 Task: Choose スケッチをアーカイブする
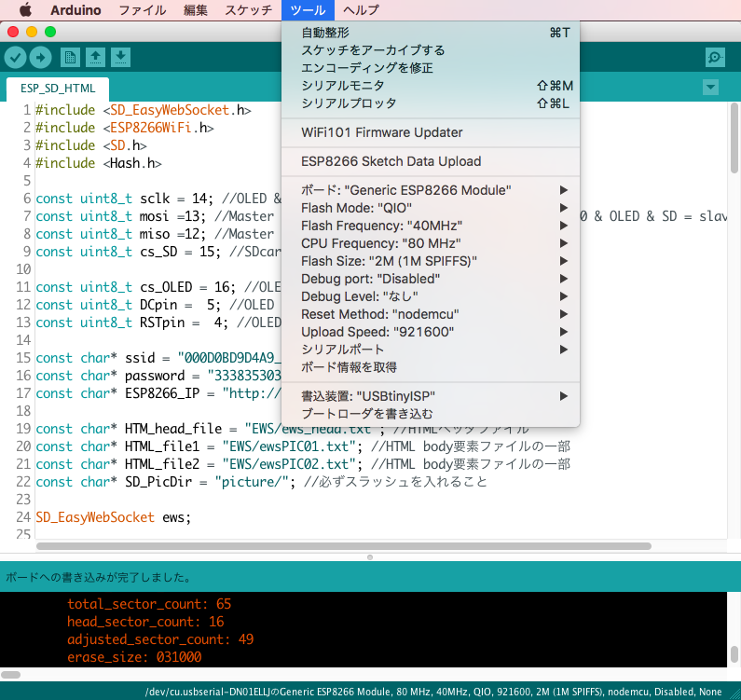tap(431, 50)
